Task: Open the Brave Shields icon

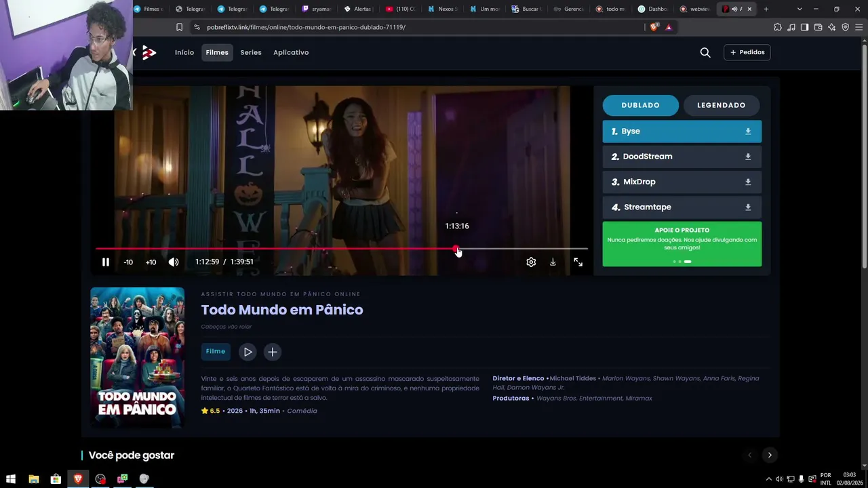Action: pos(654,27)
